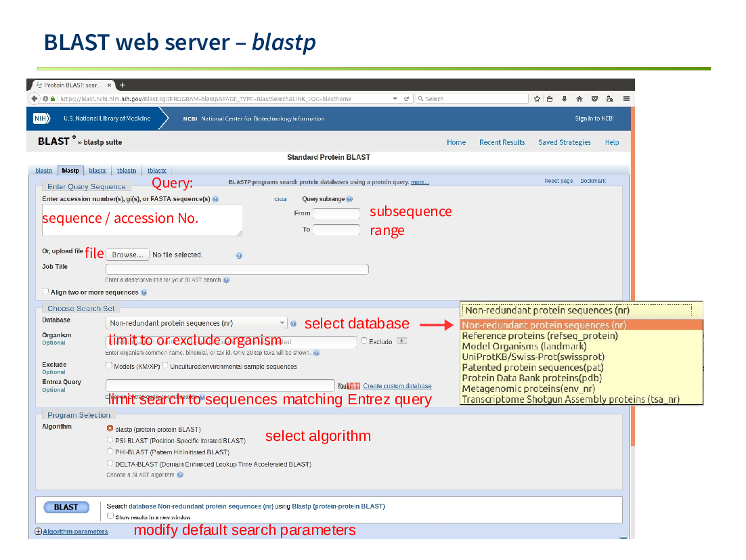Click the Job Title input field
Image resolution: width=746 pixels, height=560 pixels.
pyautogui.click(x=237, y=270)
